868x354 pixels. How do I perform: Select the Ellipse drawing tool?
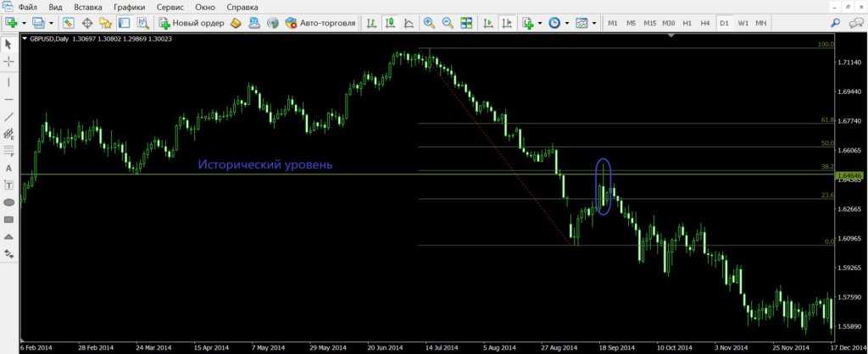coord(9,202)
